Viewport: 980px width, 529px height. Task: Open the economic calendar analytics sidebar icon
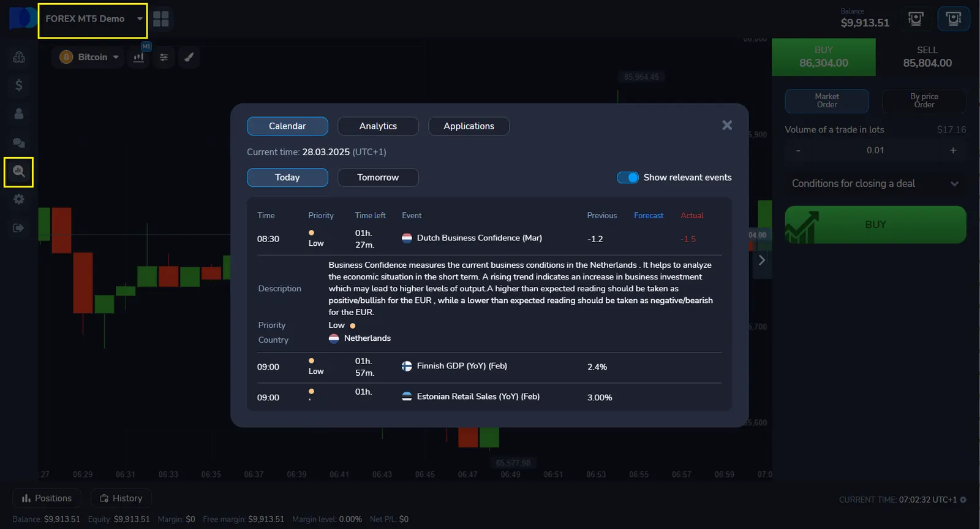18,172
